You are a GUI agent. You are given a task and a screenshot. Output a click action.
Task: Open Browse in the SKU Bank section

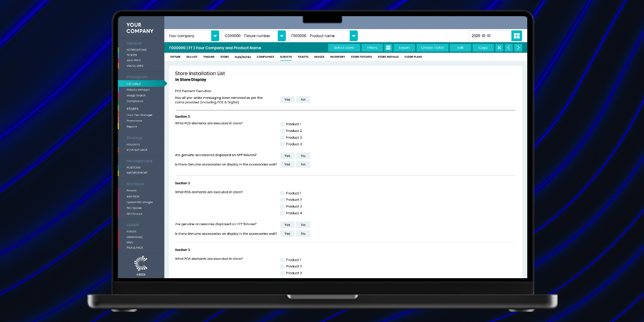point(131,191)
